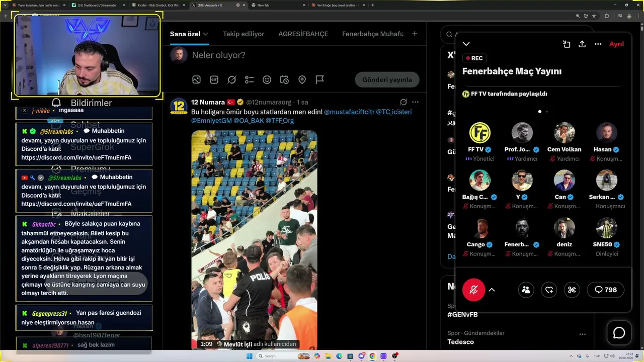
Task: Add a new feed tab with plus
Action: (415, 34)
